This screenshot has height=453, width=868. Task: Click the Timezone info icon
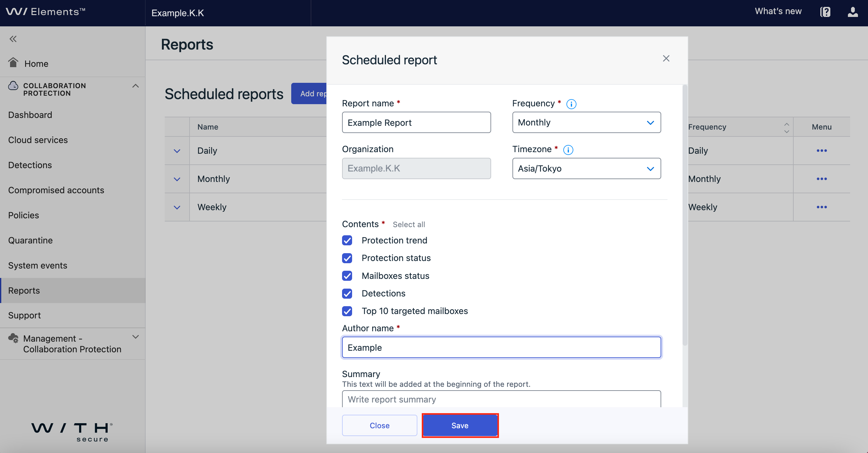coord(568,150)
